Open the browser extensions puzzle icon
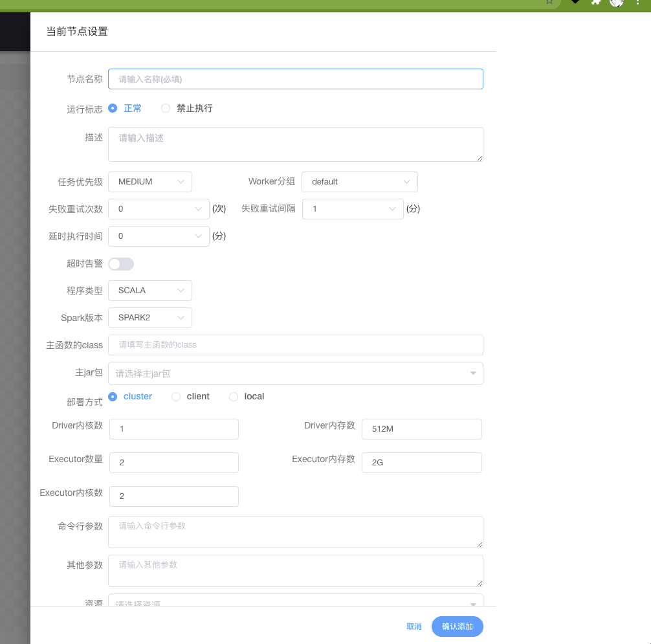This screenshot has height=644, width=651. point(596,2)
